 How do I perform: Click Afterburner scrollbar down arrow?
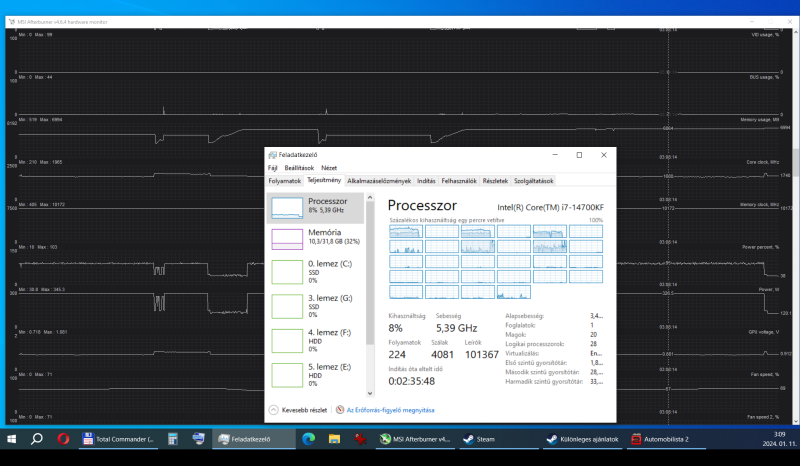pyautogui.click(x=796, y=421)
